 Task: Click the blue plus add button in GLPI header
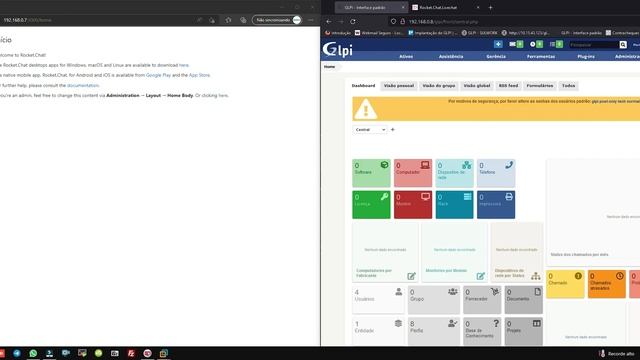pyautogui.click(x=498, y=44)
